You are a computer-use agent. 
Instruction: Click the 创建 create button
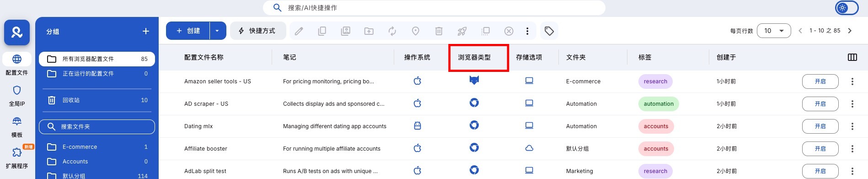[x=188, y=31]
